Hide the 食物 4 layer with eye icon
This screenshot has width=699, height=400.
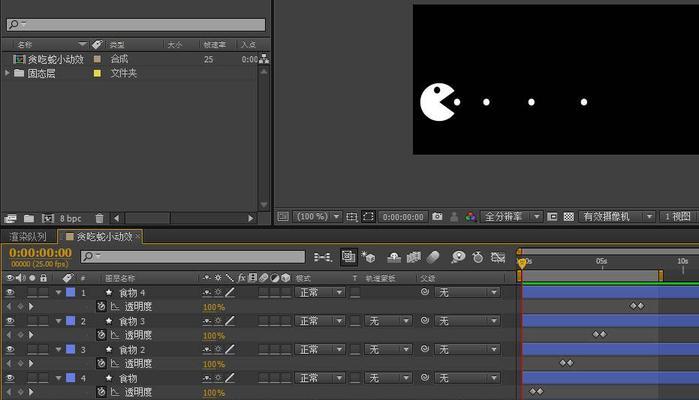click(10, 293)
